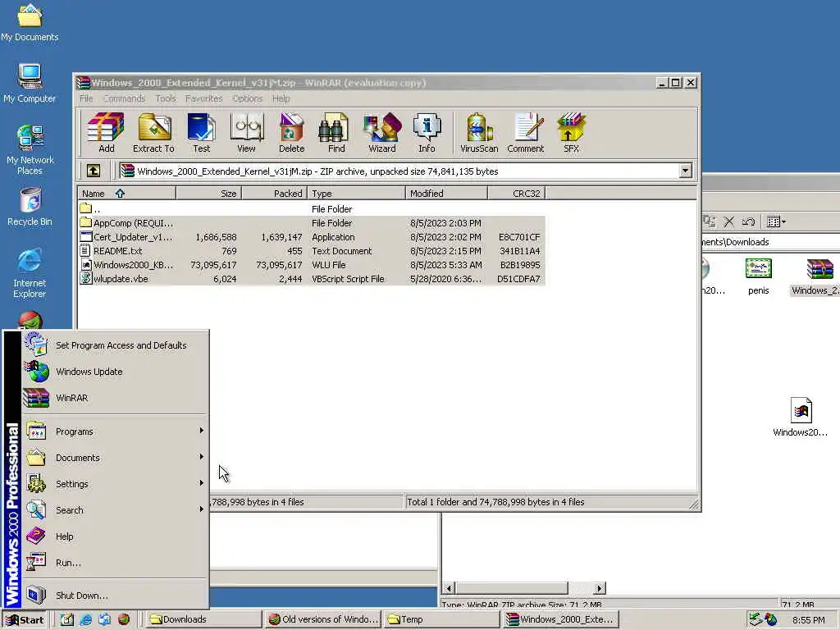Click the Start button
This screenshot has height=630, width=840.
coord(25,620)
